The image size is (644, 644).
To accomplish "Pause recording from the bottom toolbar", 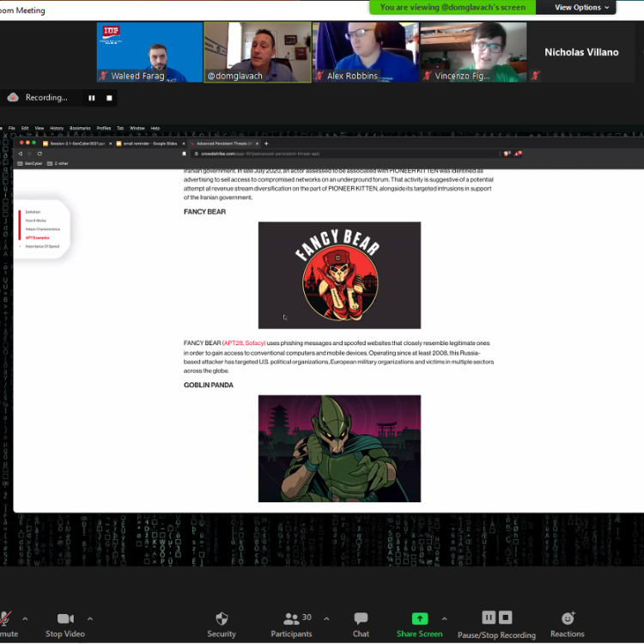I will (489, 617).
